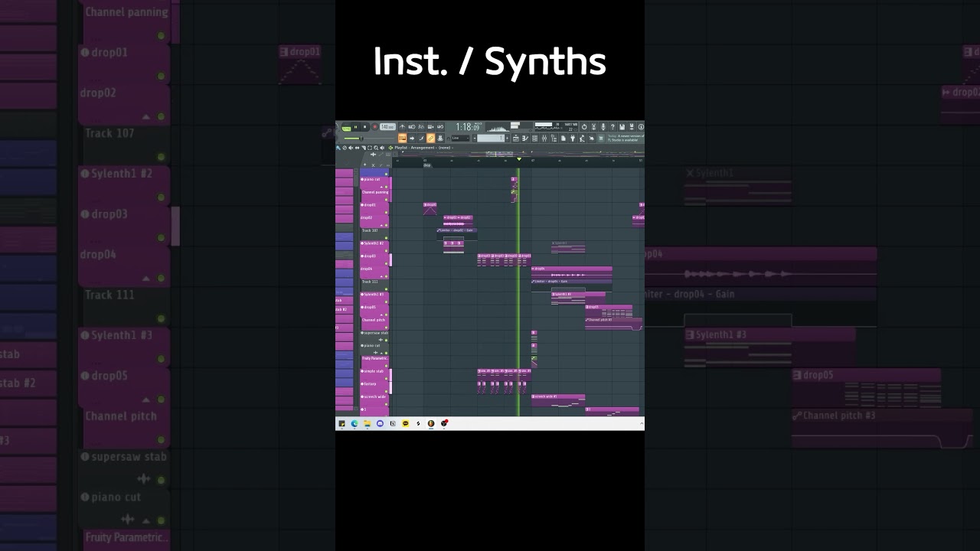This screenshot has height=551, width=980.
Task: Click the save project disk icon
Action: point(622,127)
